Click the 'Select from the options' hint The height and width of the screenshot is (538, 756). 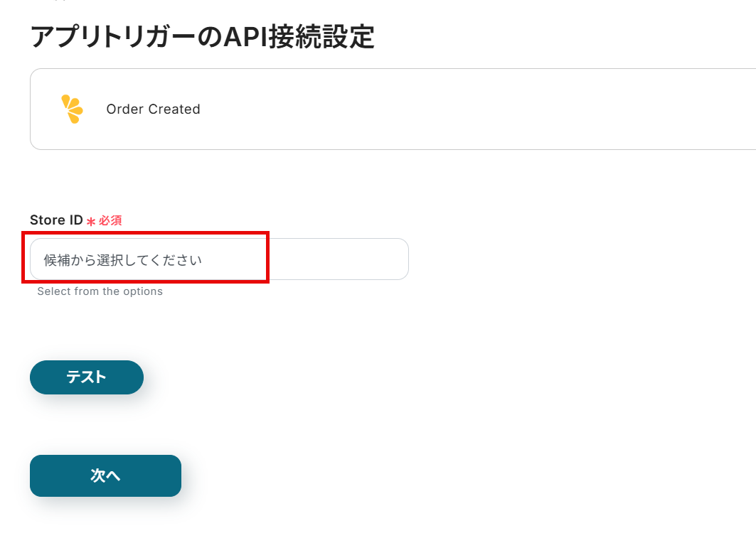pyautogui.click(x=100, y=291)
